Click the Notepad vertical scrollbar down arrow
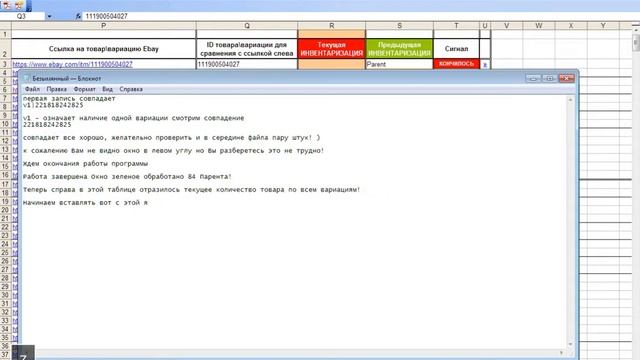 click(570, 344)
